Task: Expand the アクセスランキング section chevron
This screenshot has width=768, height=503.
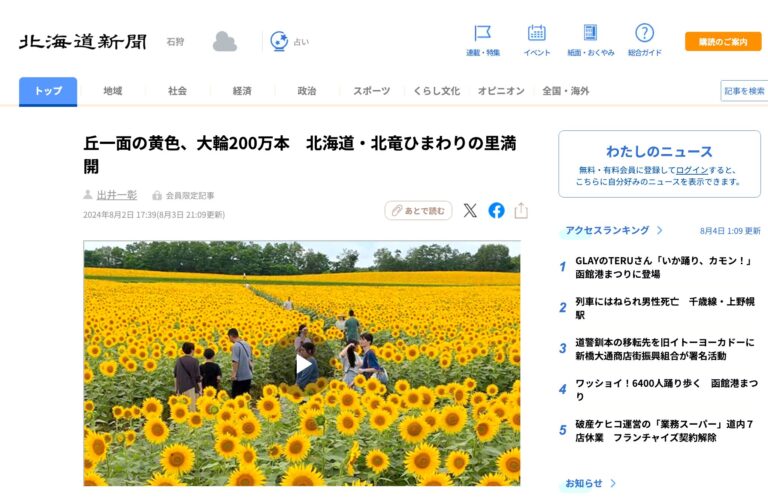Action: click(x=657, y=230)
